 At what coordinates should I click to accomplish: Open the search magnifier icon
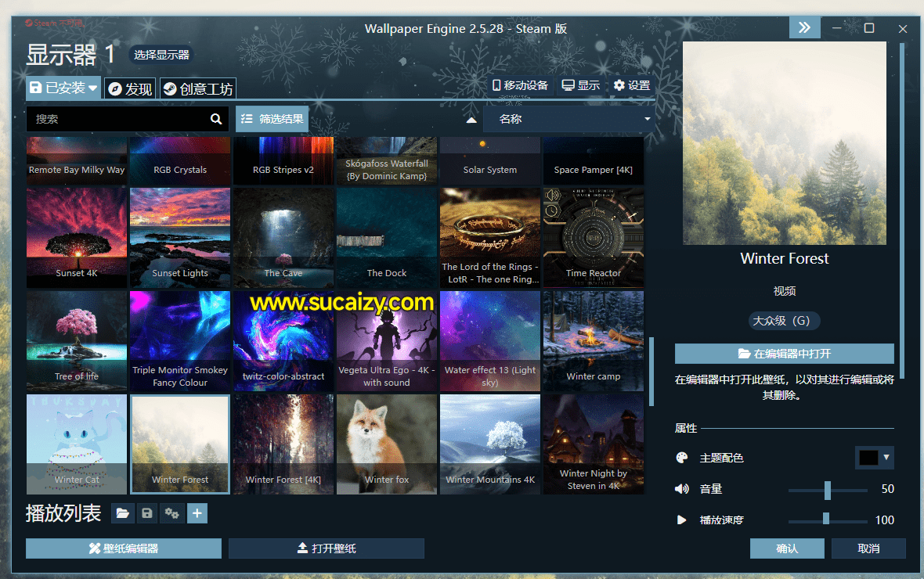coord(216,118)
